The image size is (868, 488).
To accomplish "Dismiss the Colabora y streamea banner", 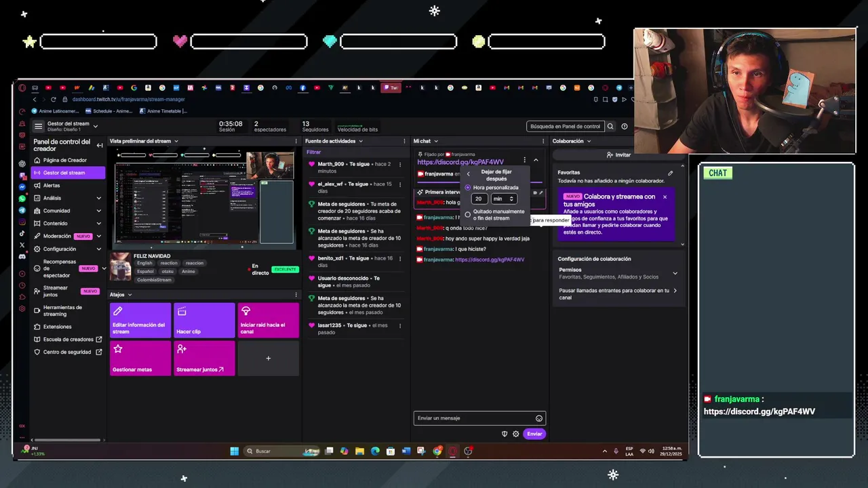I will [x=665, y=197].
